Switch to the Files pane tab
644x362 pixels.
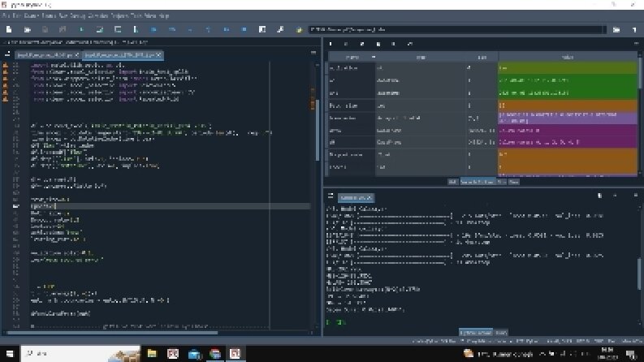click(x=514, y=182)
